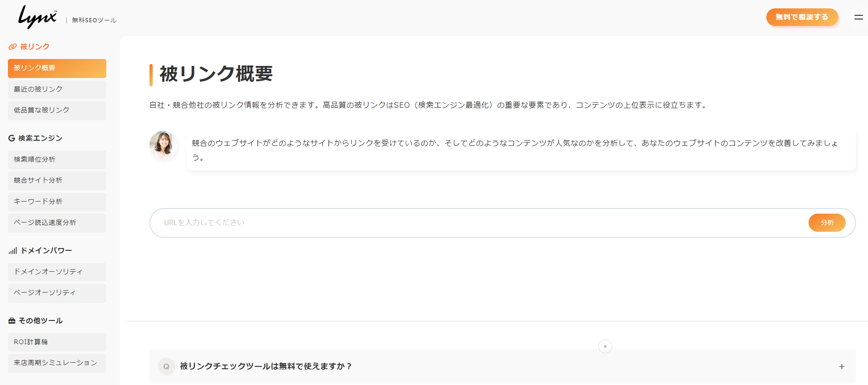The height and width of the screenshot is (385, 868).
Task: Open 最近の被リンク menu item
Action: (x=57, y=89)
